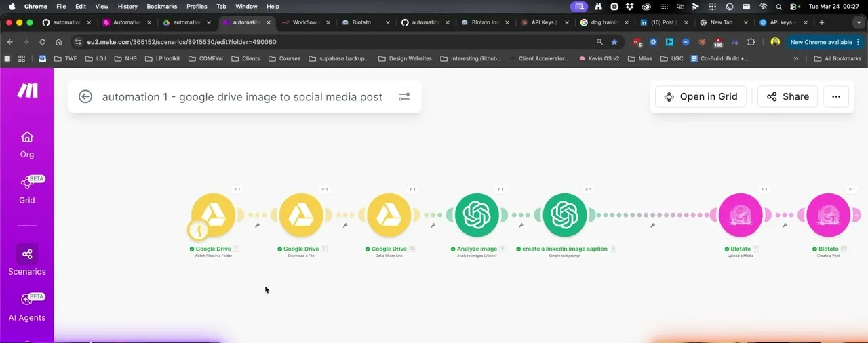868x343 pixels.
Task: Click wrench filter after Get a Share Link module
Action: (x=433, y=225)
